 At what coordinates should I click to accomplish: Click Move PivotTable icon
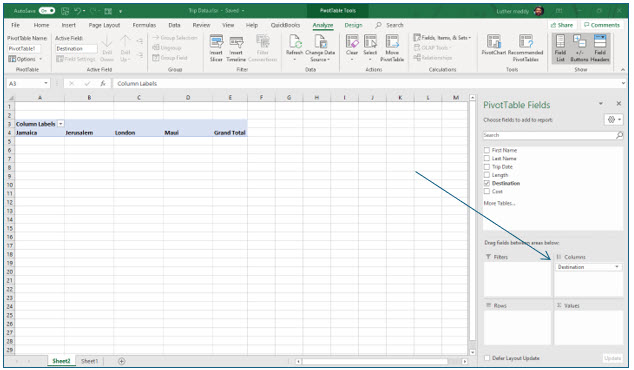392,42
